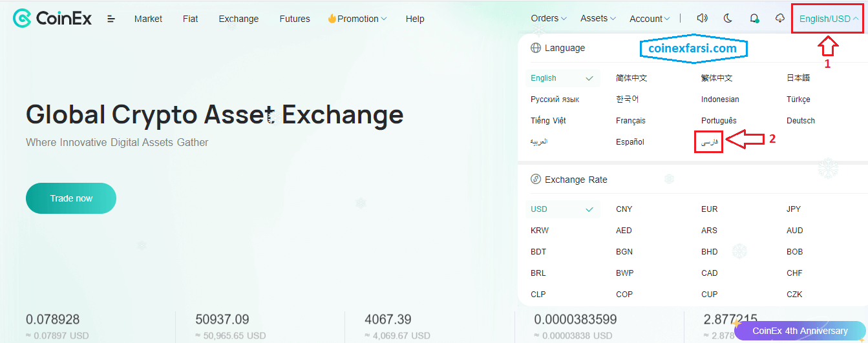Open the Help page
This screenshot has width=868, height=343.
coord(415,19)
